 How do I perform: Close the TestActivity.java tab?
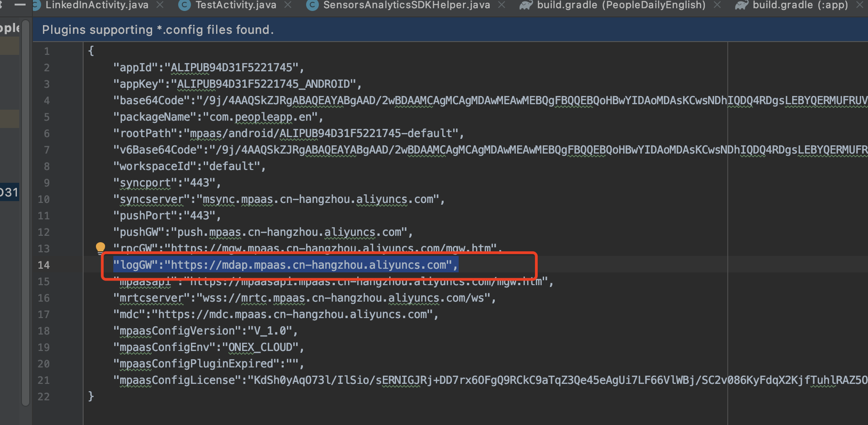[288, 5]
